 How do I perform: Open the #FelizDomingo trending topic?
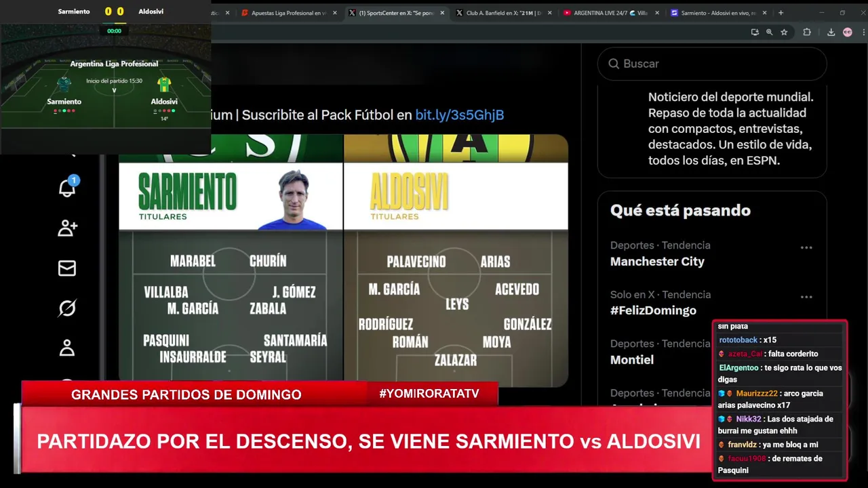[653, 310]
